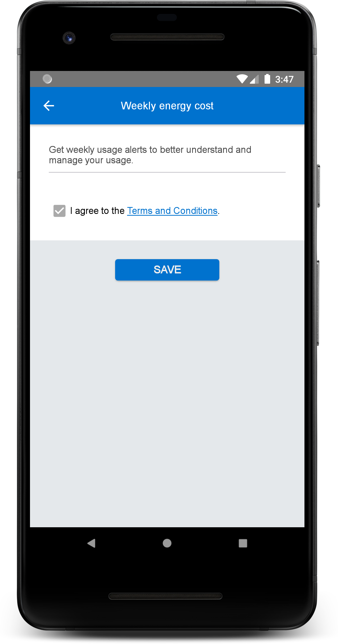Open recent apps with the square button
The image size is (338, 644).
pyautogui.click(x=243, y=543)
